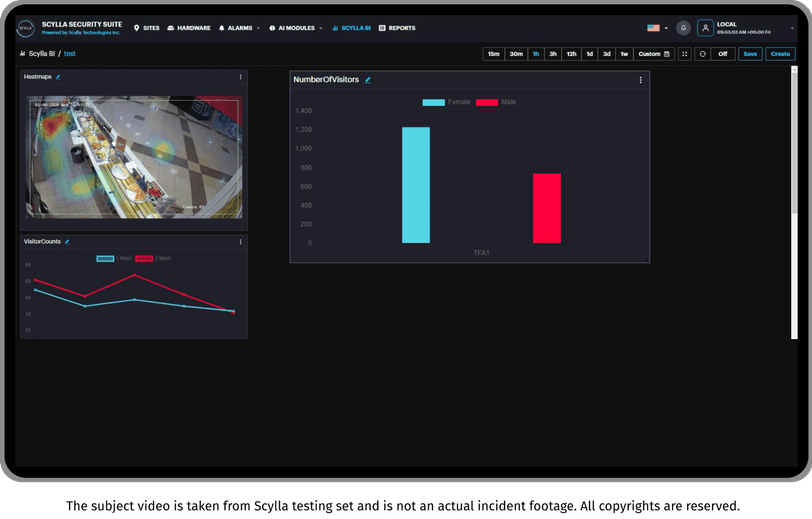
Task: Select the 3h time range
Action: pyautogui.click(x=553, y=54)
